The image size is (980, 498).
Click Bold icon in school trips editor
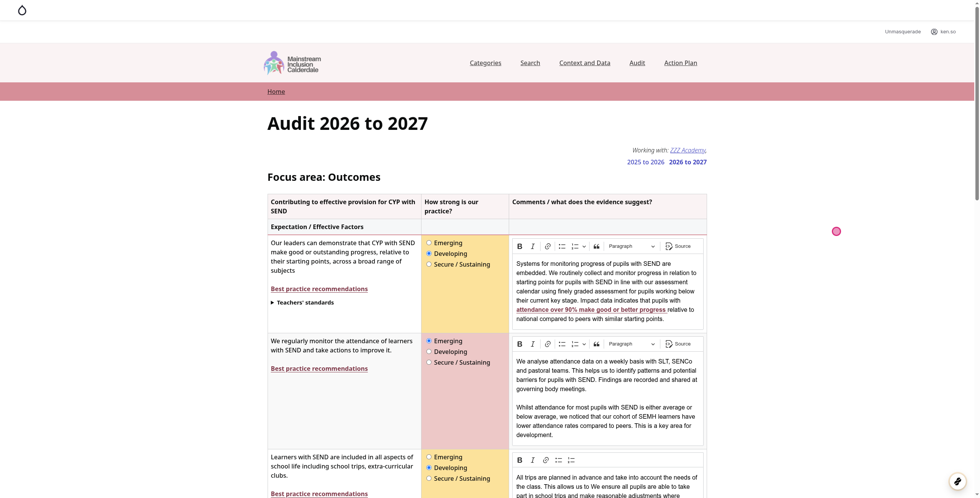pos(519,460)
